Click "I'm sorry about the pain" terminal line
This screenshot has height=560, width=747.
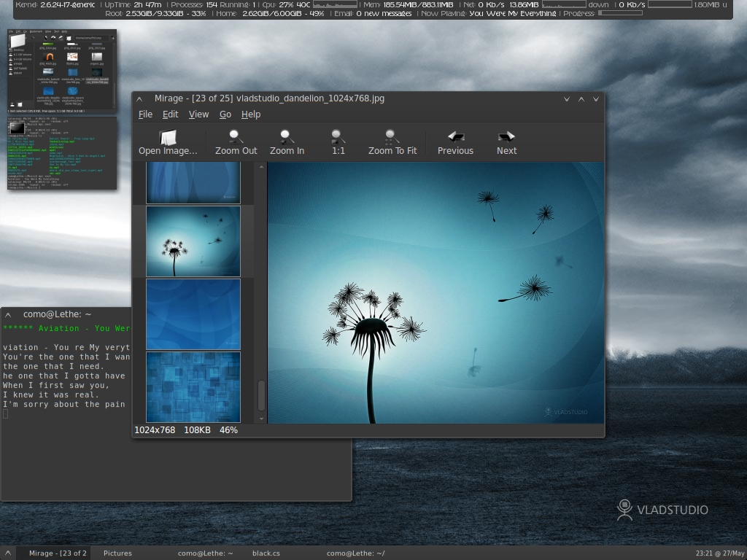(64, 404)
